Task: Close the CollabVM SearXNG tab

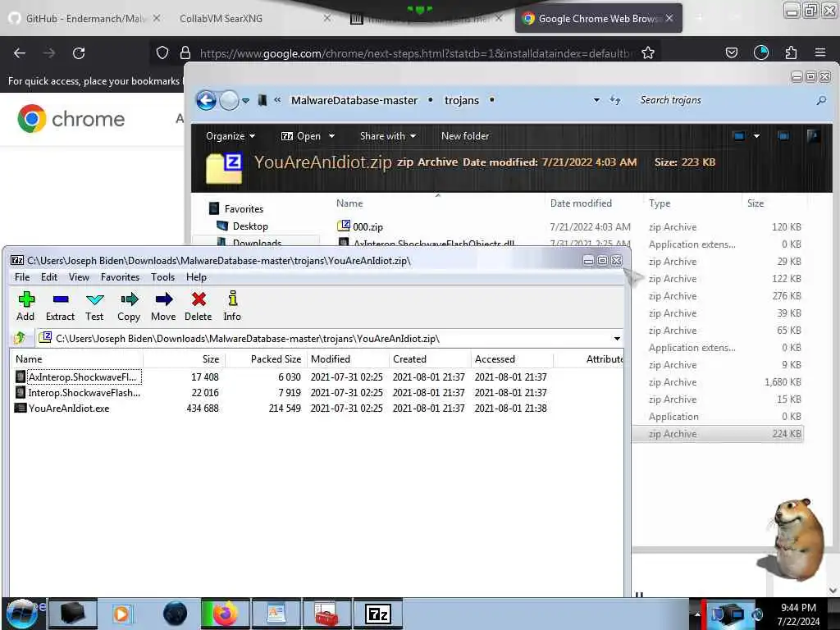Action: [326, 18]
